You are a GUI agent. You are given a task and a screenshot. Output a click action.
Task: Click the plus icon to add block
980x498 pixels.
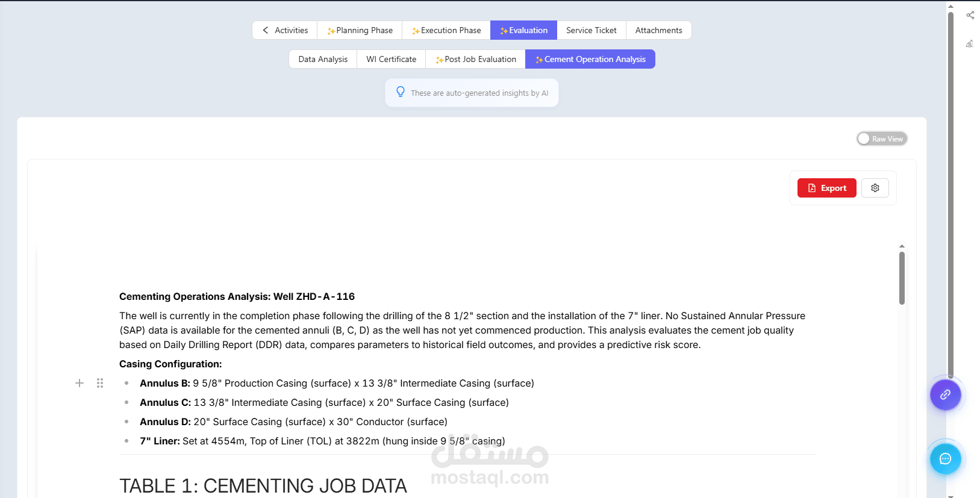[79, 383]
